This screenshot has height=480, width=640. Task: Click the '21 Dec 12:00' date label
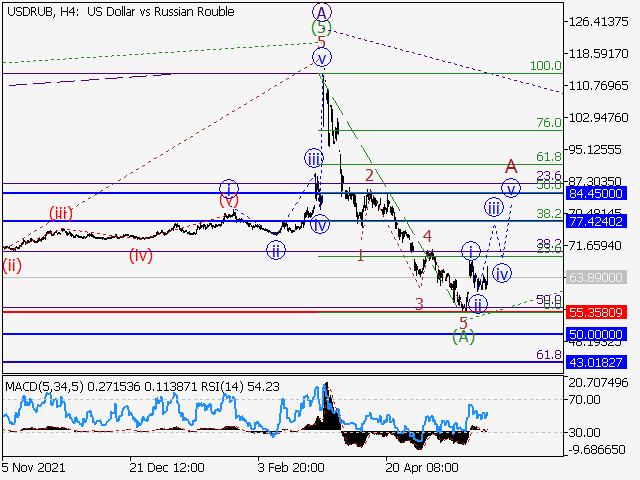tap(167, 467)
